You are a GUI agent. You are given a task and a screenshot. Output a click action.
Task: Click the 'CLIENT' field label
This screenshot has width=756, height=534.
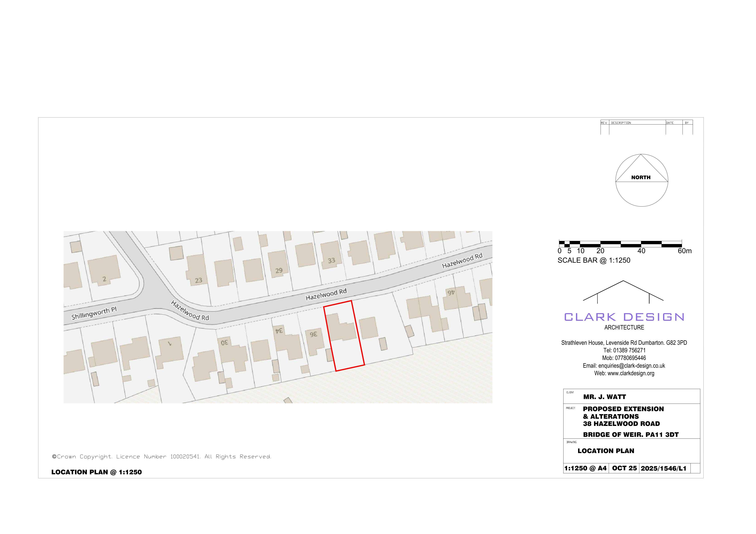pyautogui.click(x=570, y=392)
